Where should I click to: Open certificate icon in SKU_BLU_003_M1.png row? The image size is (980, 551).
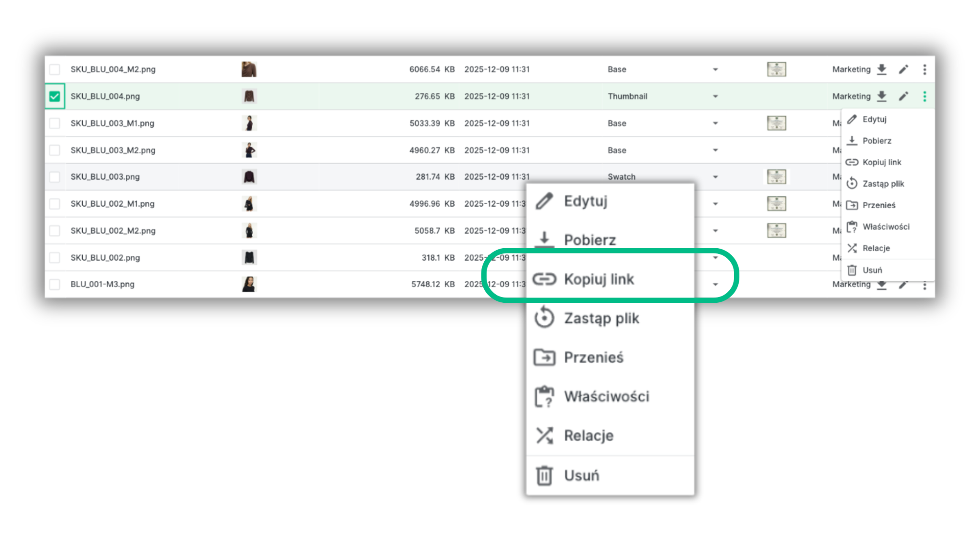tap(776, 123)
